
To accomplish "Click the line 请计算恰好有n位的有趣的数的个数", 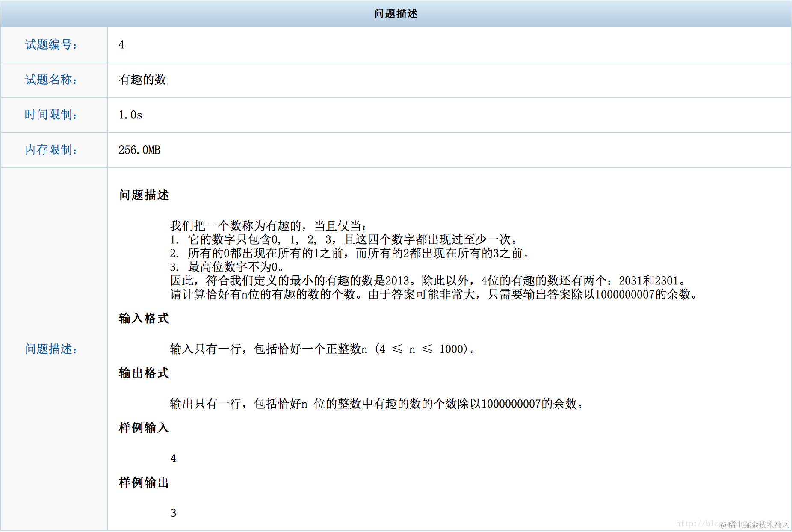I will [434, 294].
